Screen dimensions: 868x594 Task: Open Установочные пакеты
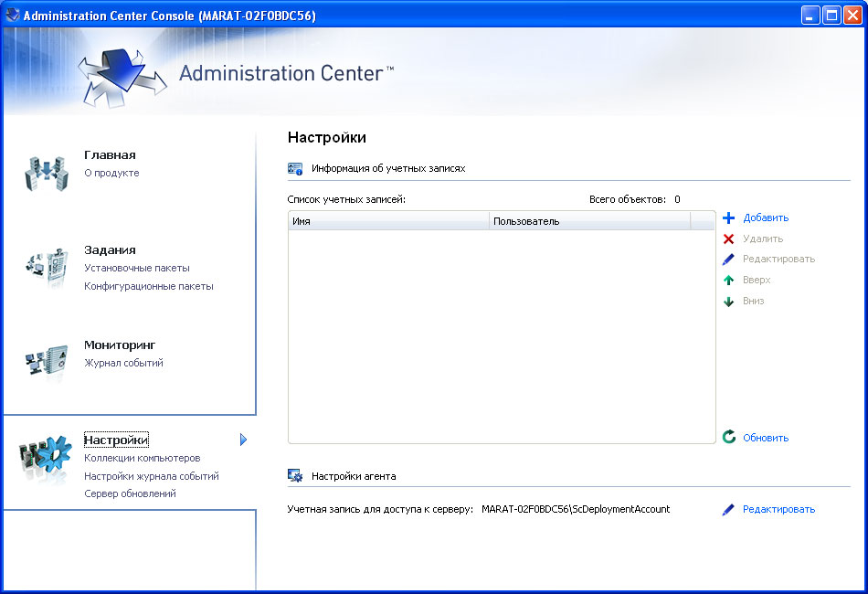(x=137, y=268)
